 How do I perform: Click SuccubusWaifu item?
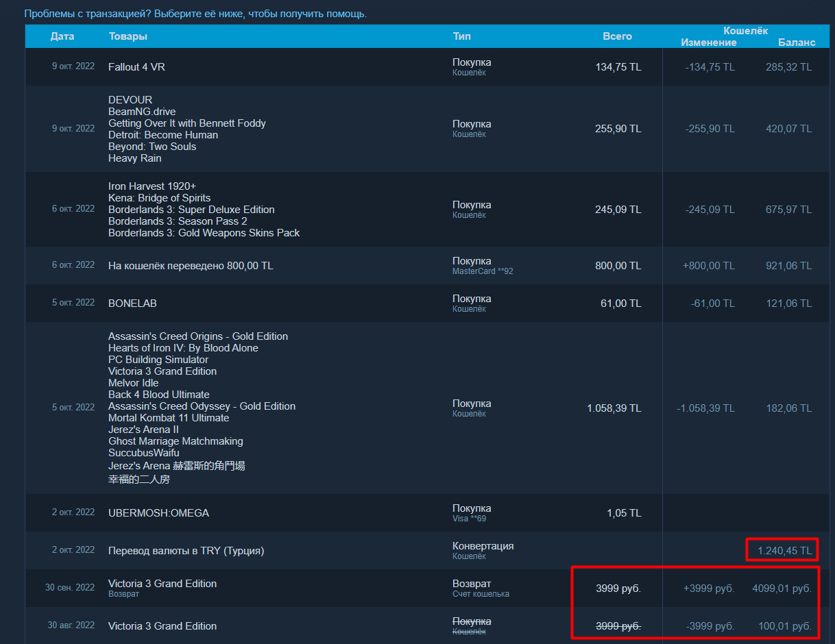click(x=144, y=453)
